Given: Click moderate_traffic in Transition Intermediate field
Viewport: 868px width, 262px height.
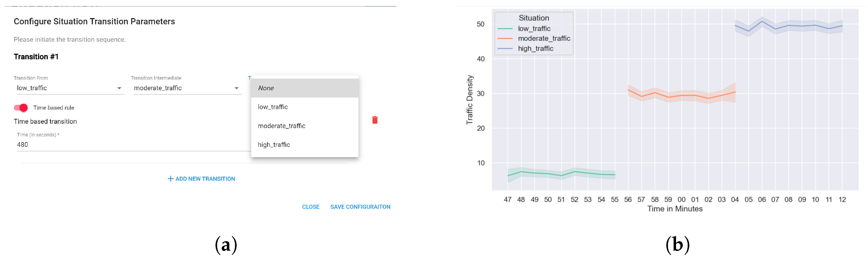Looking at the screenshot, I should pyautogui.click(x=158, y=88).
